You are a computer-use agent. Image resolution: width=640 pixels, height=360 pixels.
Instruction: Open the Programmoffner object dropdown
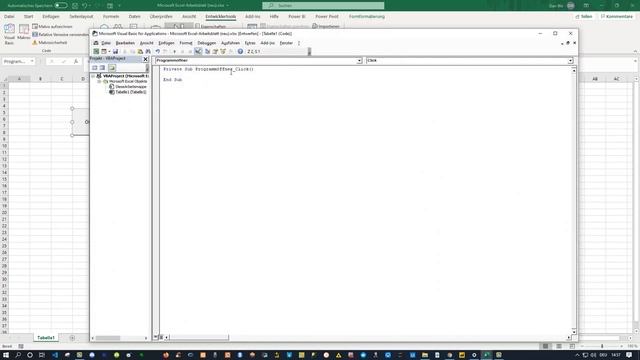point(359,60)
